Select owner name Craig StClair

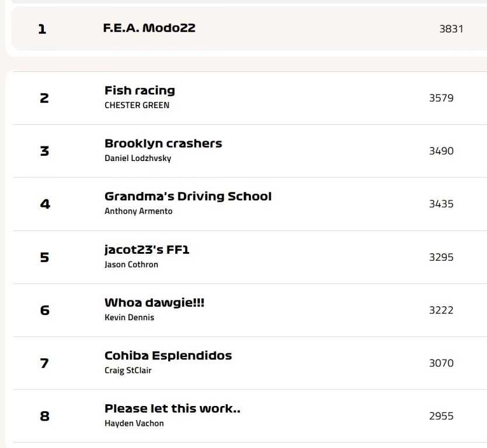pyautogui.click(x=128, y=370)
